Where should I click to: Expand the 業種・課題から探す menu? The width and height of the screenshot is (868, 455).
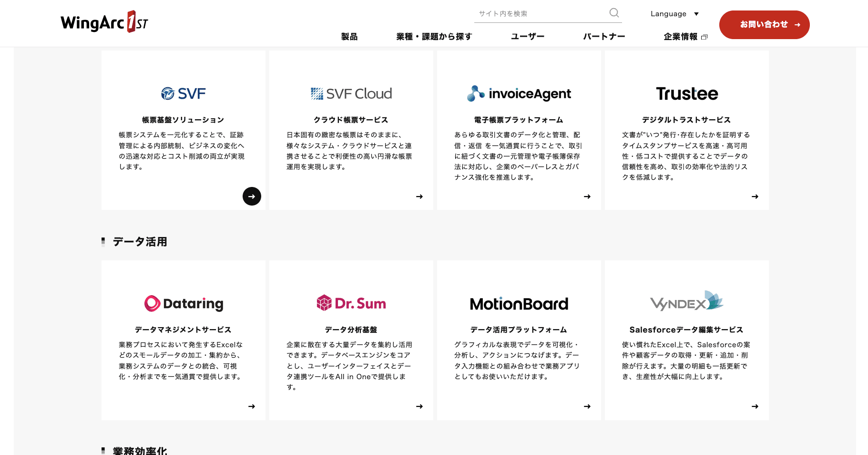pos(434,37)
